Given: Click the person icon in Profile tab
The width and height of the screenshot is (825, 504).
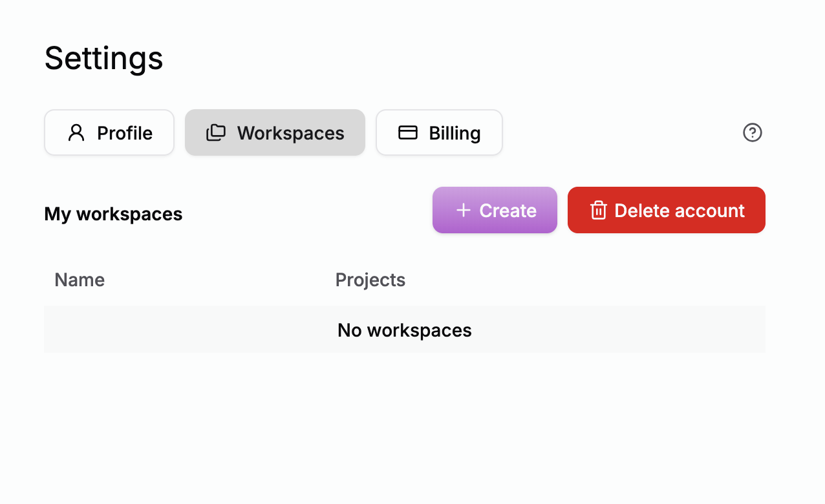Looking at the screenshot, I should (x=76, y=132).
